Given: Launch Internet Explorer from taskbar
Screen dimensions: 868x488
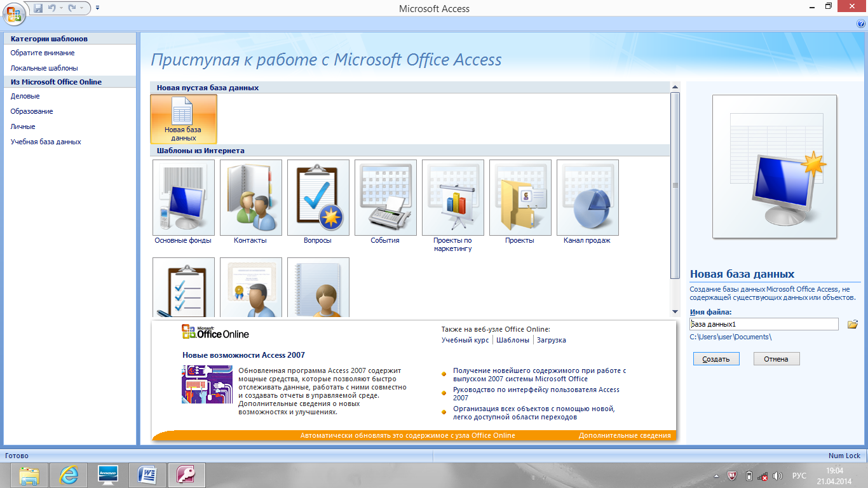Looking at the screenshot, I should coord(68,475).
